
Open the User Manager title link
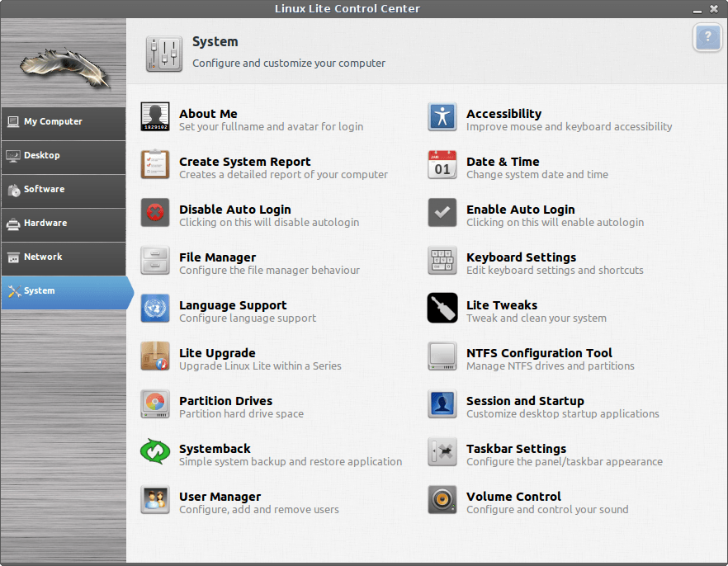pyautogui.click(x=220, y=497)
